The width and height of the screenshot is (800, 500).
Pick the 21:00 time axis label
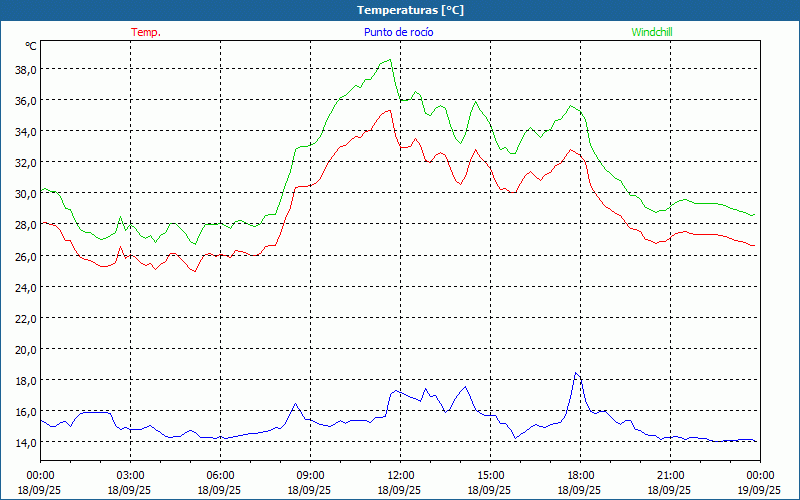pos(670,475)
